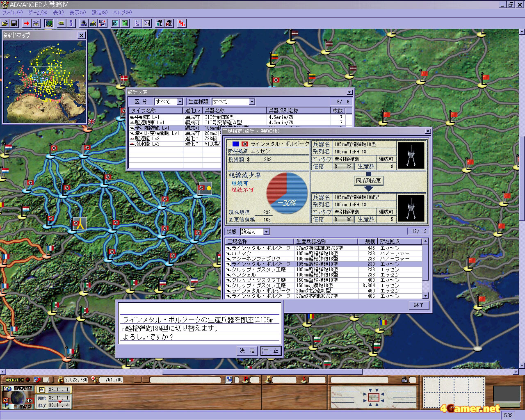Open the factory list toolbar icon
The width and height of the screenshot is (525, 420).
point(84,23)
